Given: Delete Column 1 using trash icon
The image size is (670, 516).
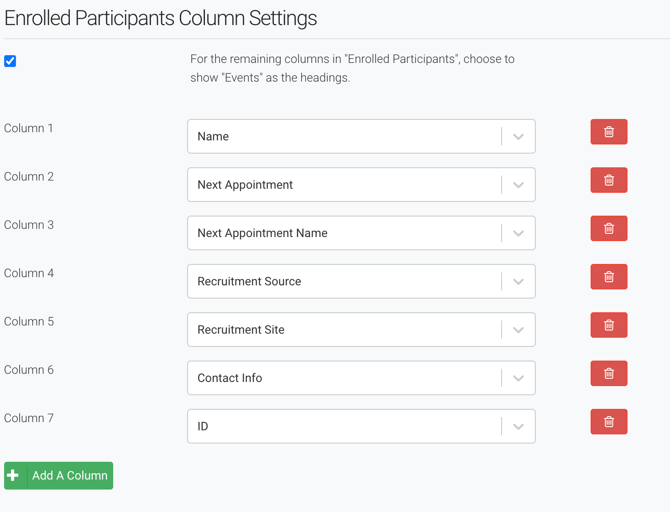Looking at the screenshot, I should (608, 132).
